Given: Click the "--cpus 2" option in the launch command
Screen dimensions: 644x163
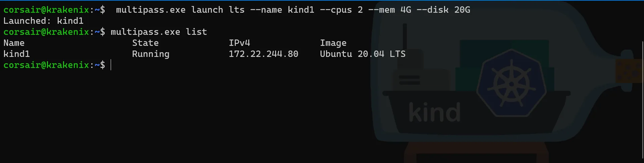Looking at the screenshot, I should pos(341,10).
